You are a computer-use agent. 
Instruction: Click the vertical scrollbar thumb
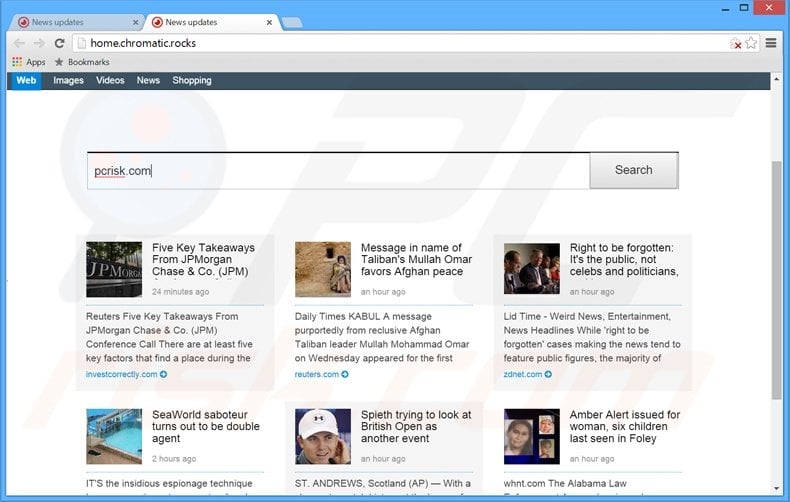pos(776,280)
